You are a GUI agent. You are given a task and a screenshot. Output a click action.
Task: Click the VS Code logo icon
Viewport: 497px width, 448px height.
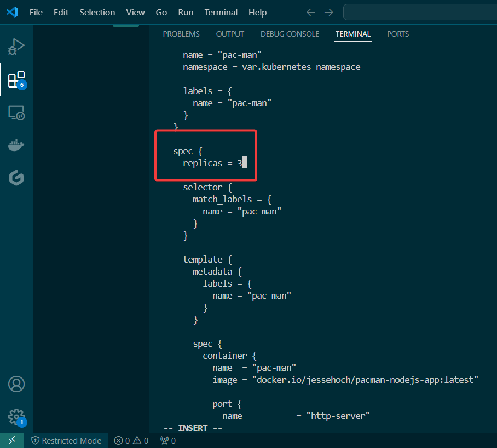pos(12,12)
